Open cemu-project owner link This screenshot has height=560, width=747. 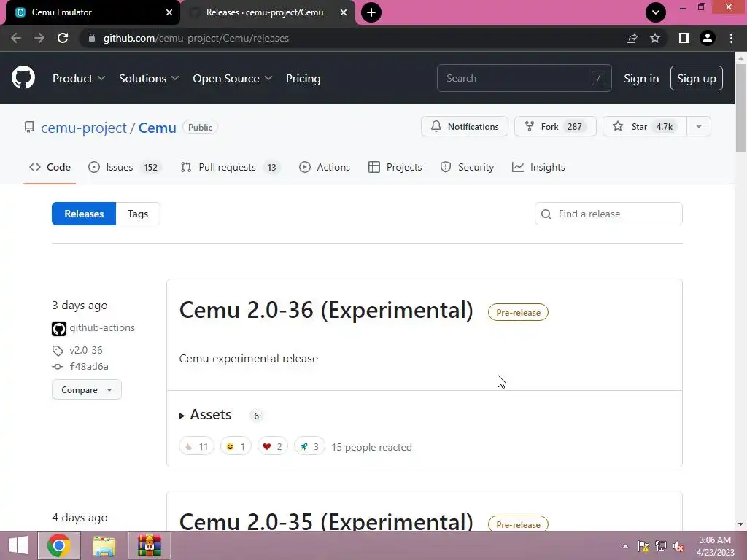click(x=84, y=128)
